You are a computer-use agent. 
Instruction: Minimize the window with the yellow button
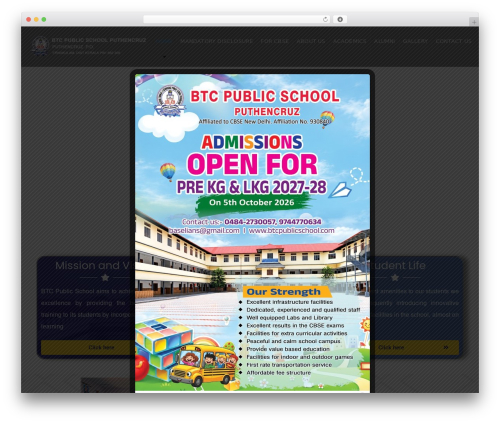tap(36, 19)
